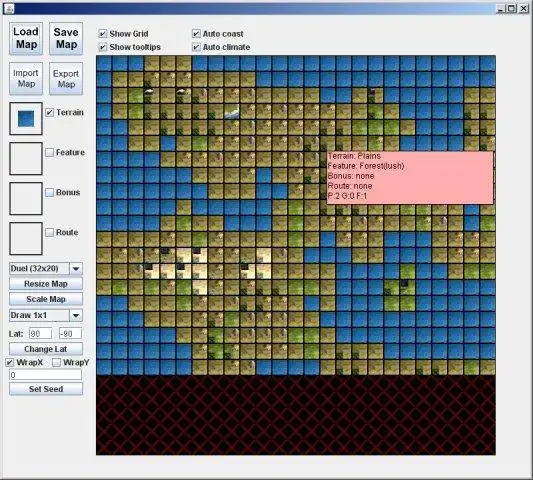Toggle the WrapX checkbox
Viewport: 533px width, 480px height.
[10, 362]
